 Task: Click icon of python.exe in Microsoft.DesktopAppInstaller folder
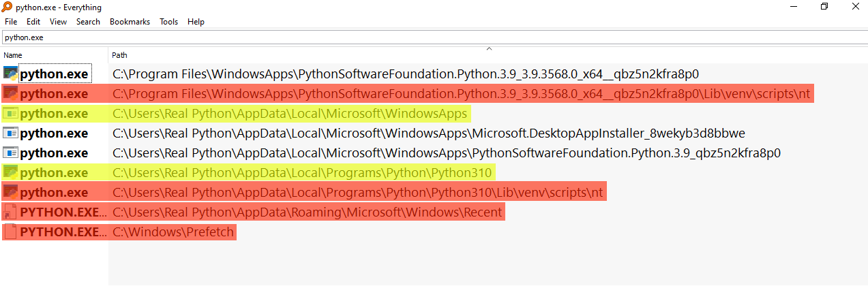[10, 133]
